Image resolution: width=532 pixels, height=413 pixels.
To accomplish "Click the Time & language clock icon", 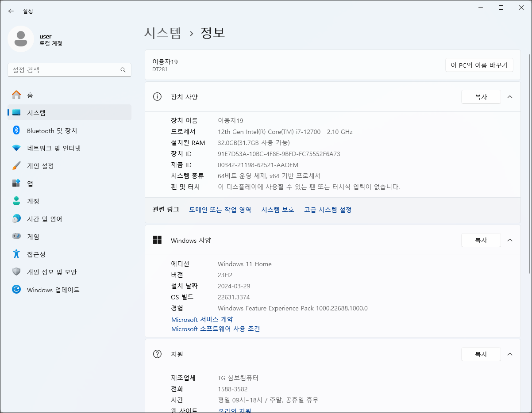I will (16, 219).
